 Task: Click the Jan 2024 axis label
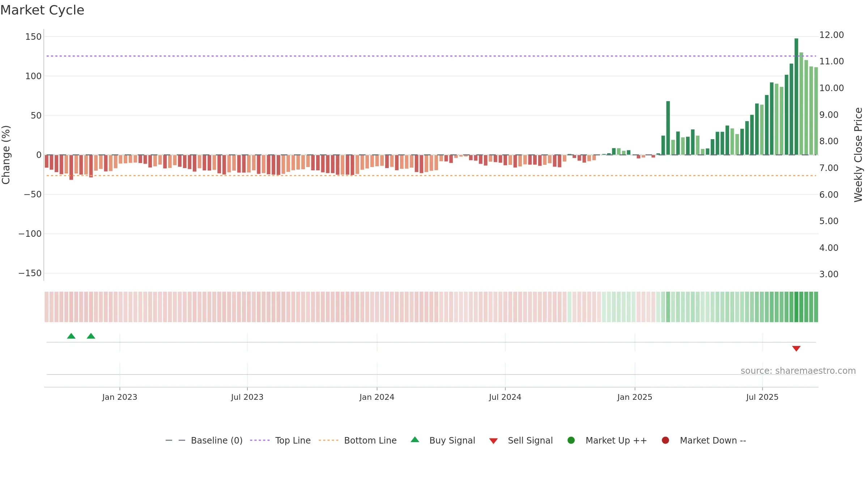377,397
